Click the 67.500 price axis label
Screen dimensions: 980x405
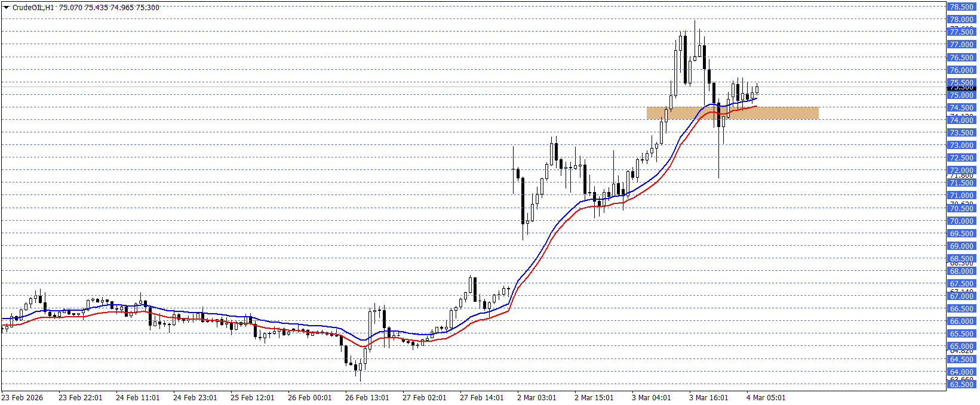[961, 284]
